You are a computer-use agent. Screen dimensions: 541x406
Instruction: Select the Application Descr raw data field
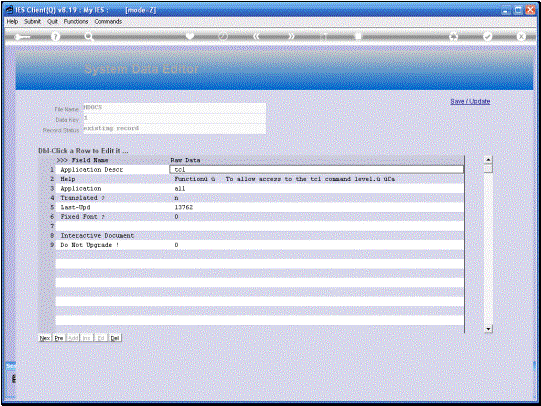pyautogui.click(x=316, y=169)
